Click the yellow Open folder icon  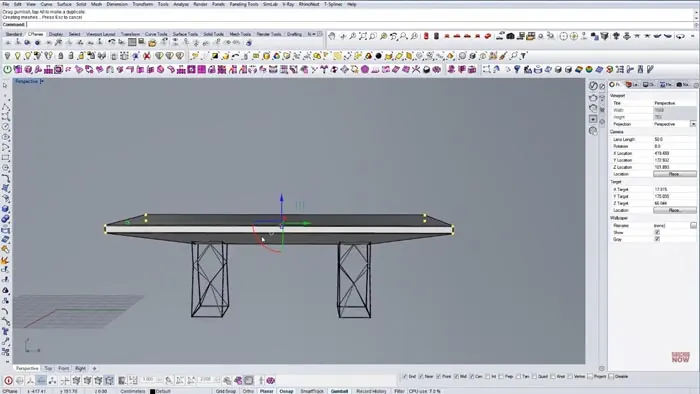tap(152, 43)
